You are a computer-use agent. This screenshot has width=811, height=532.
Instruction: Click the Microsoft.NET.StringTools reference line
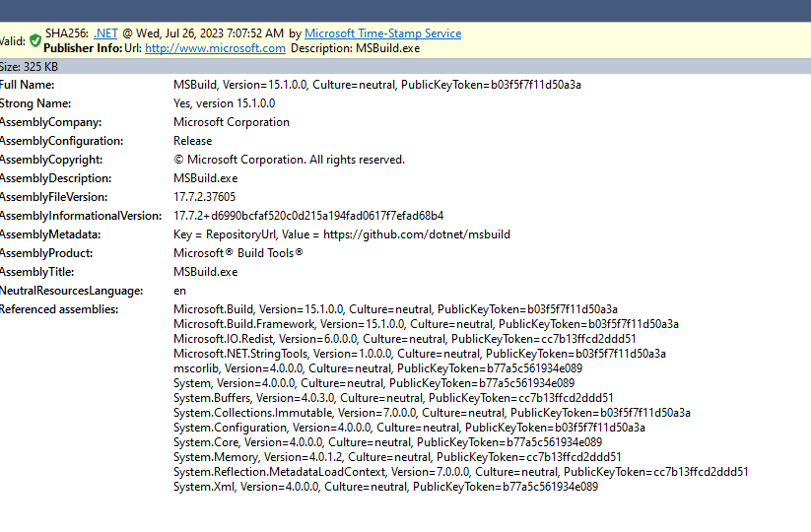(x=420, y=354)
